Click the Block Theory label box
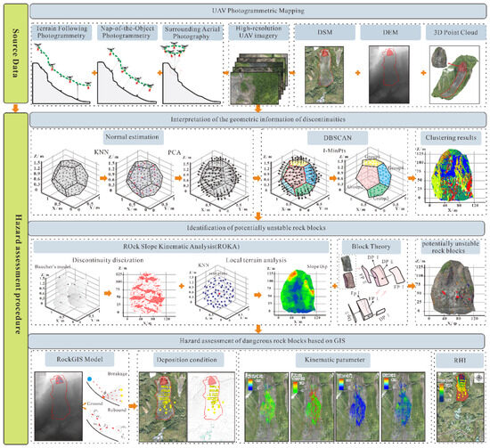This screenshot has height=448, width=490. (371, 247)
